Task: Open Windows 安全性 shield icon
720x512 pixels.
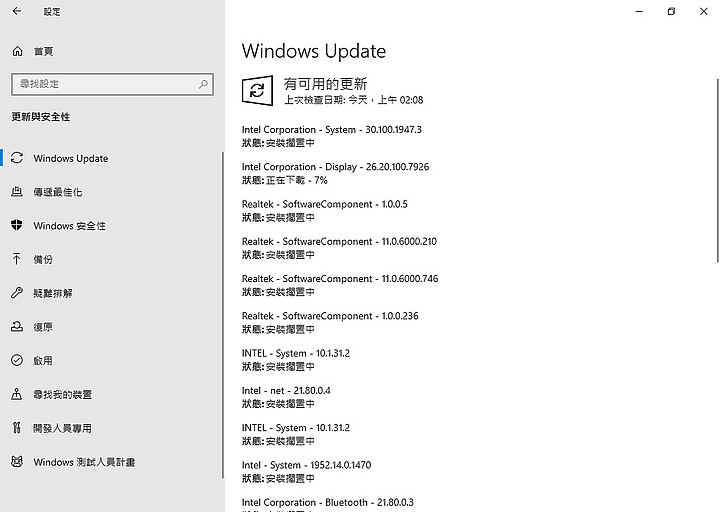Action: pyautogui.click(x=17, y=225)
